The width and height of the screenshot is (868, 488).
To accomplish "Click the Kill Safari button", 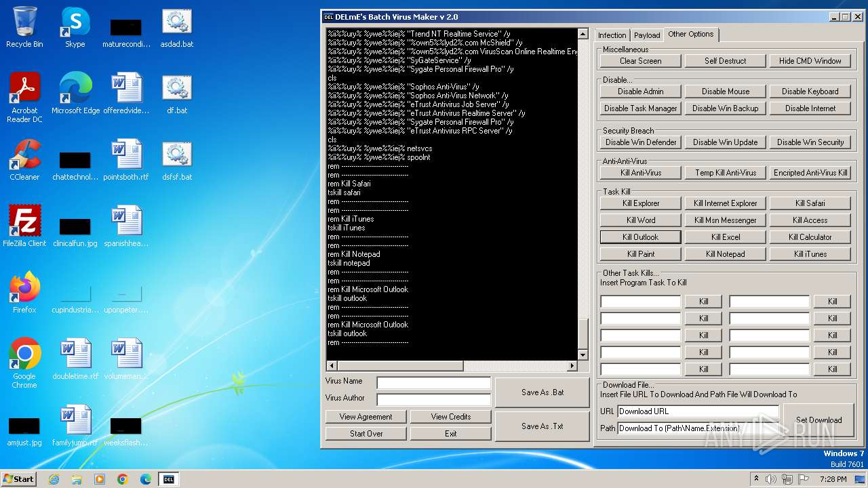I will [x=810, y=203].
